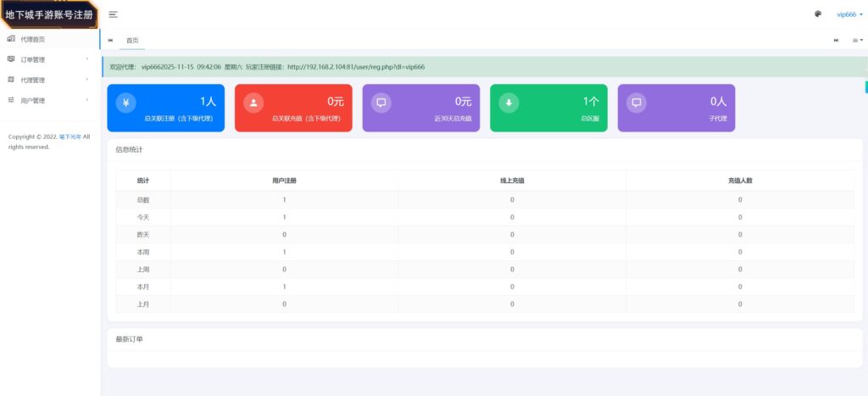
Task: Click the yen icon on blue card
Action: 125,103
